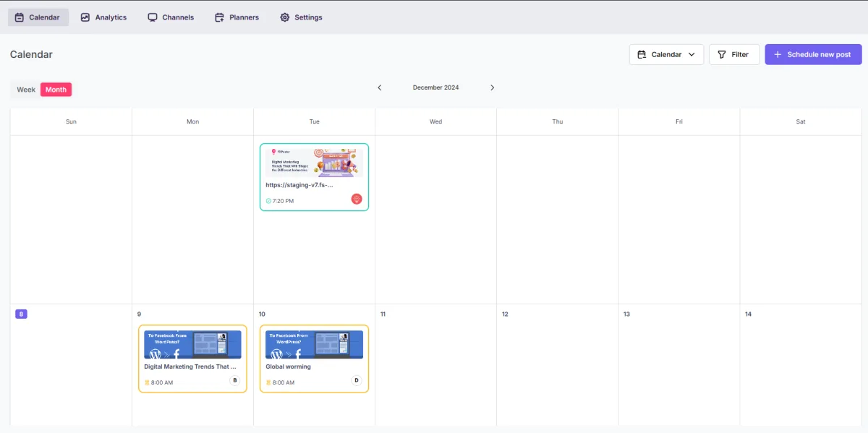The image size is (868, 433).
Task: Open the Digital Marketing Trends post thumbnail
Action: [192, 345]
